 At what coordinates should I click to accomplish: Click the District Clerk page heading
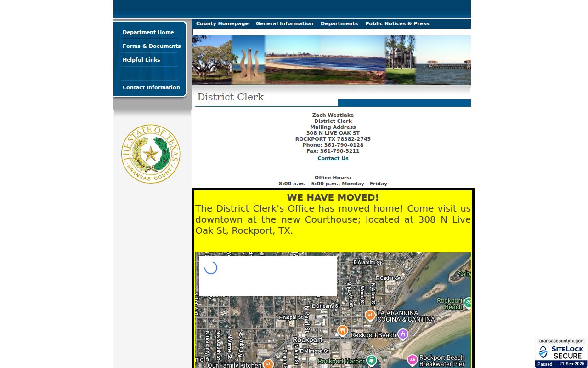click(x=231, y=97)
